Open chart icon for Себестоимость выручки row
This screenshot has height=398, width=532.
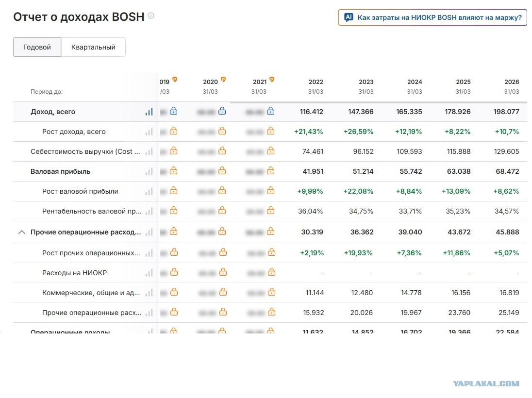click(149, 151)
